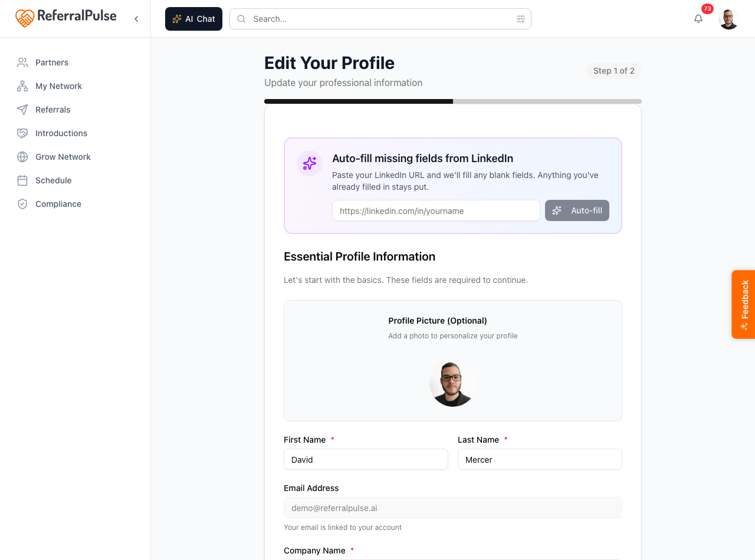The height and width of the screenshot is (560, 755).
Task: Open the orange Feedback tab
Action: pyautogui.click(x=743, y=304)
